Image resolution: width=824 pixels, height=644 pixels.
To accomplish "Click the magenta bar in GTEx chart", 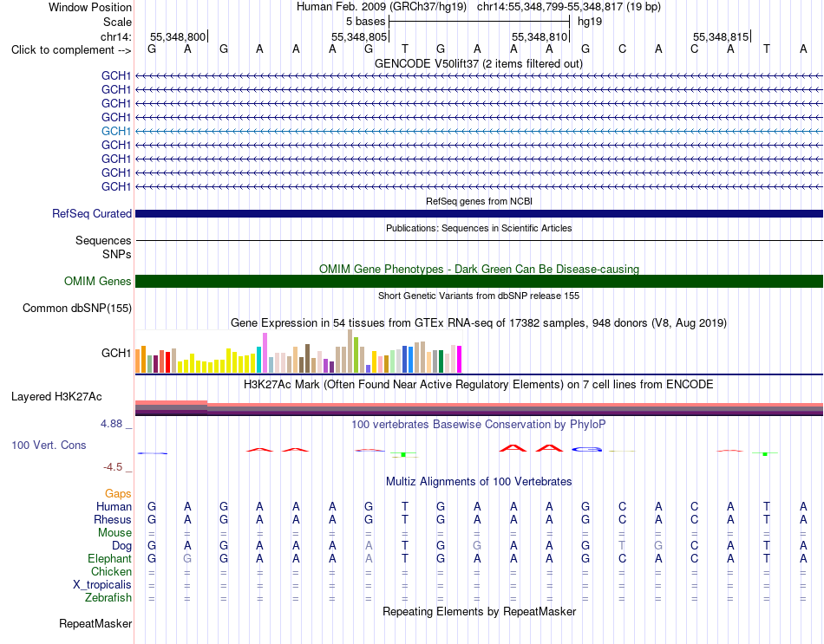I will point(460,360).
